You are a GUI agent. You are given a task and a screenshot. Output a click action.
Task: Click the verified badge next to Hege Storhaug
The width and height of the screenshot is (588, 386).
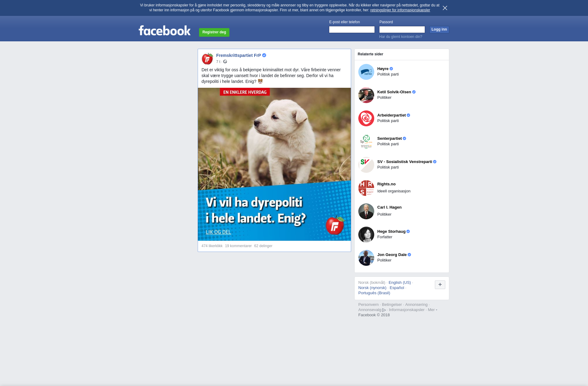408,232
